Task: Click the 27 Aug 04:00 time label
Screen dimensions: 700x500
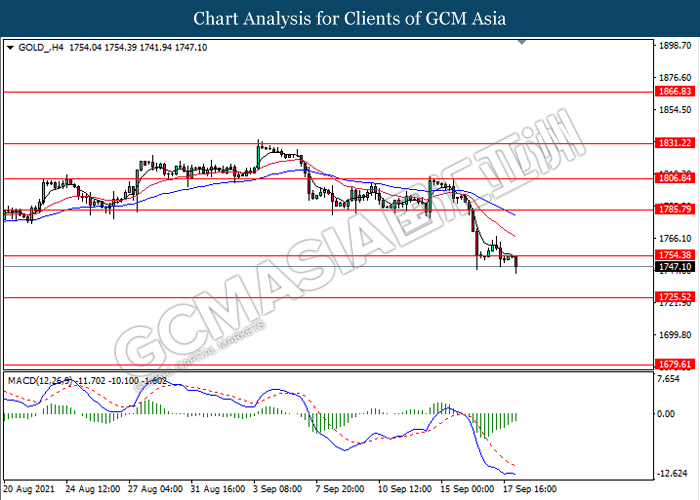Action: [x=155, y=489]
